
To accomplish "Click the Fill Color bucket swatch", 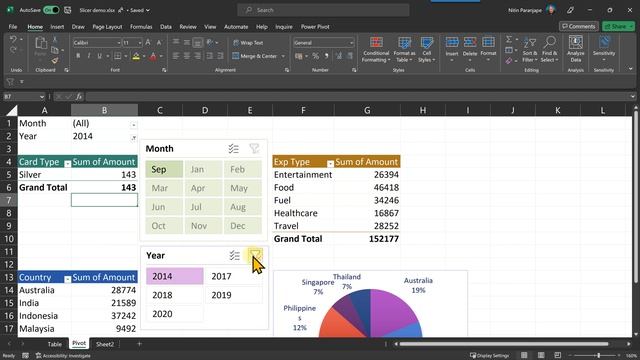I will (136, 56).
